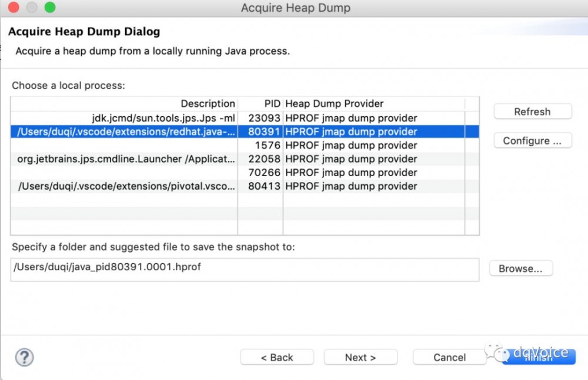
Task: Go to the Next > page
Action: tap(360, 357)
